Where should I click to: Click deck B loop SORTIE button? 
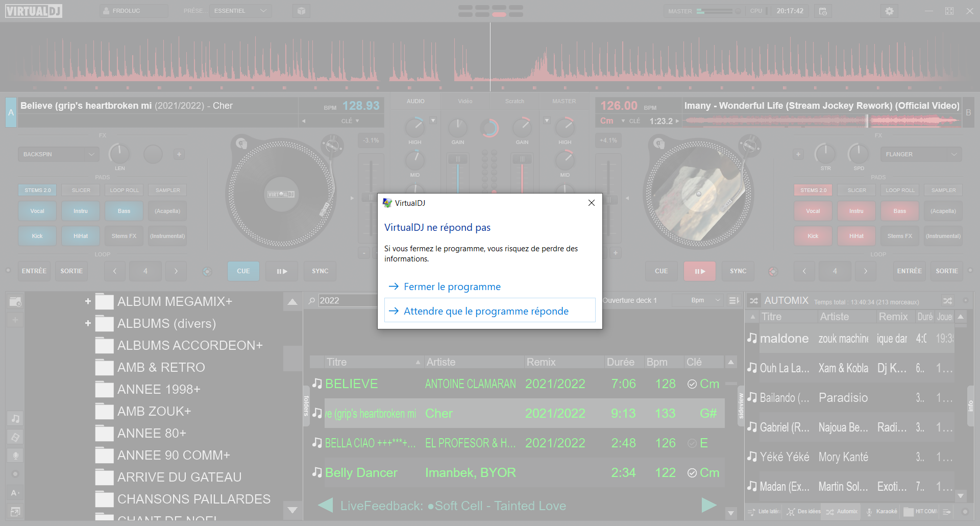(947, 271)
